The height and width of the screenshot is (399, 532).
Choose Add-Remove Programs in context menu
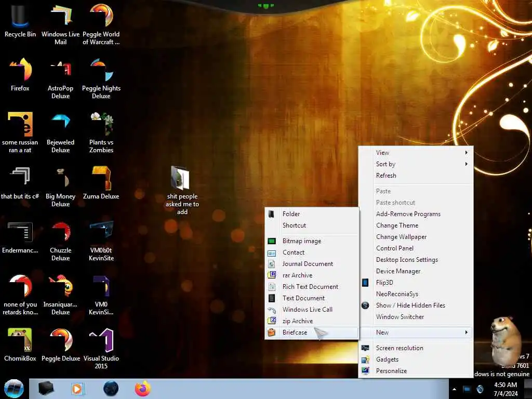pyautogui.click(x=416, y=214)
